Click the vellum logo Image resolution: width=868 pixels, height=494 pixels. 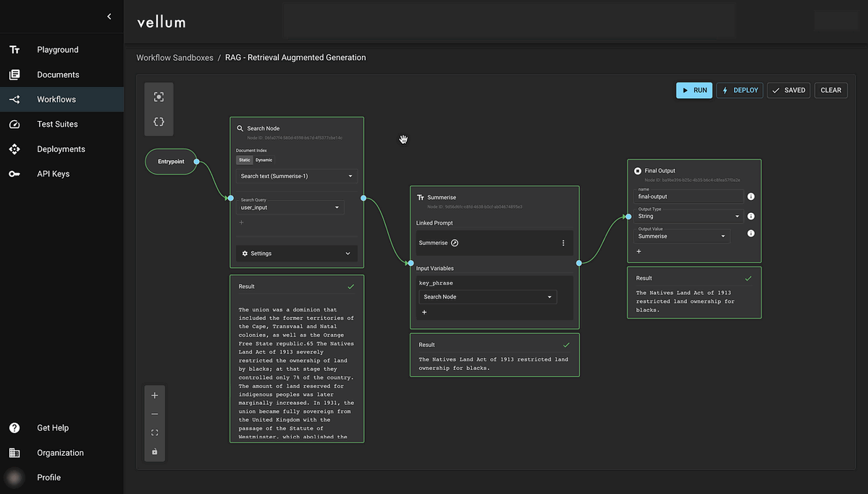(161, 22)
